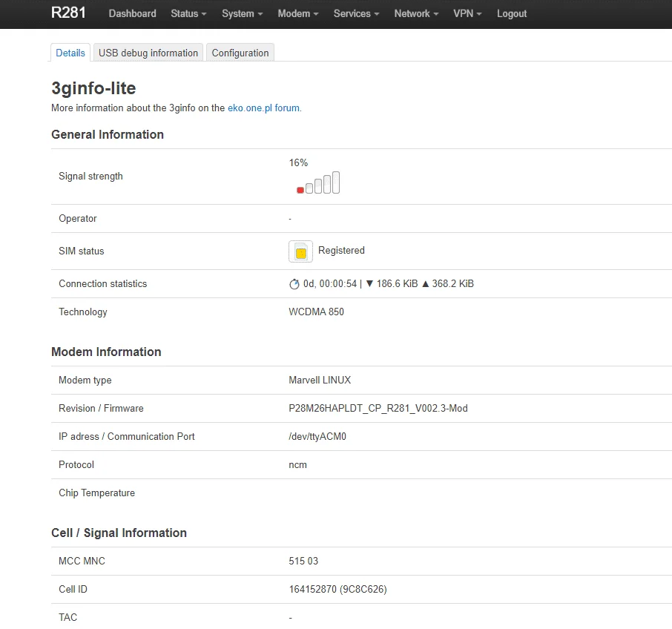Viewport: 672px width, 629px height.
Task: Click the /dev/ttyACM0 port value
Action: 317,437
